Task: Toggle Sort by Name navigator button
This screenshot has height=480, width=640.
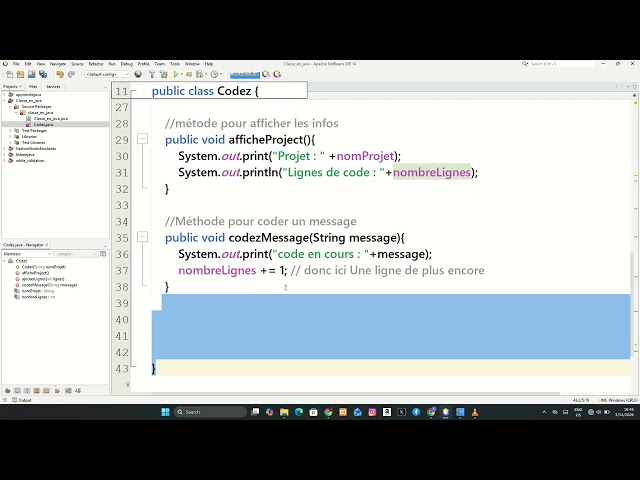Action: (x=68, y=391)
